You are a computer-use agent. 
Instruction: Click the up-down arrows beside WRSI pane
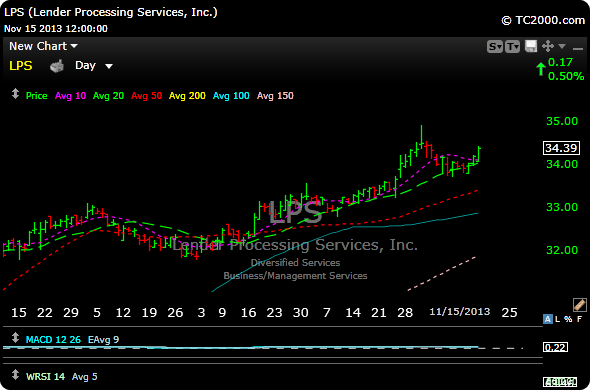[15, 375]
